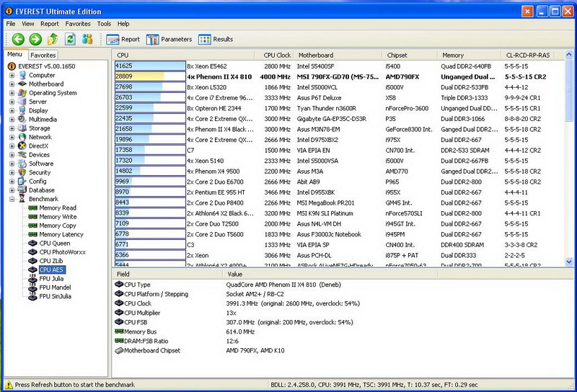Collapse the Benchmark tree node

[12, 199]
